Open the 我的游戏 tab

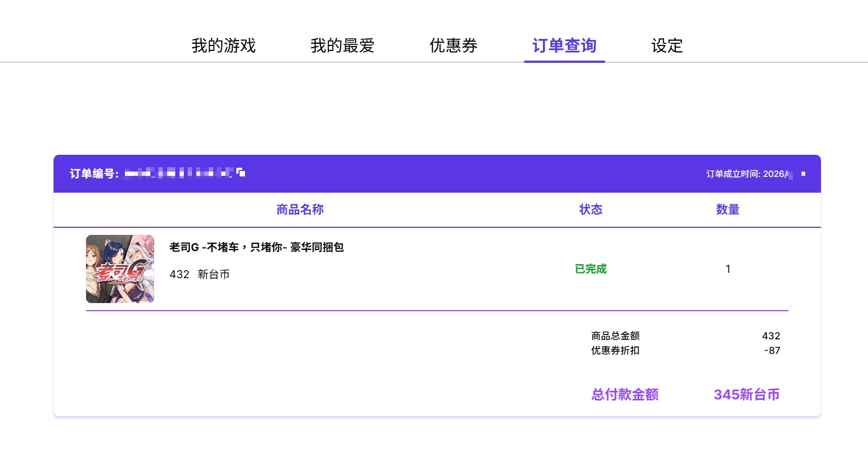(223, 45)
